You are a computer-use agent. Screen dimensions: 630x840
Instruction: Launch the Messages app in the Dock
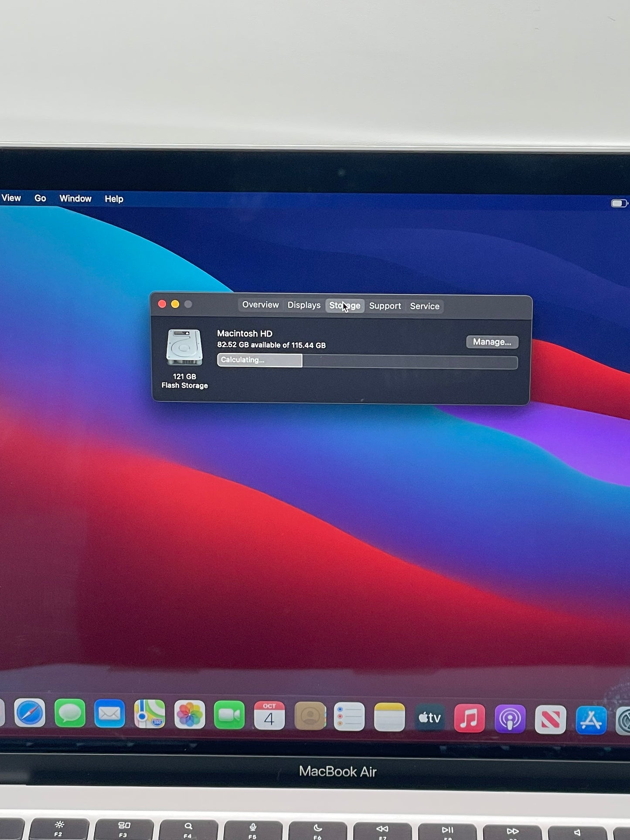click(x=70, y=714)
